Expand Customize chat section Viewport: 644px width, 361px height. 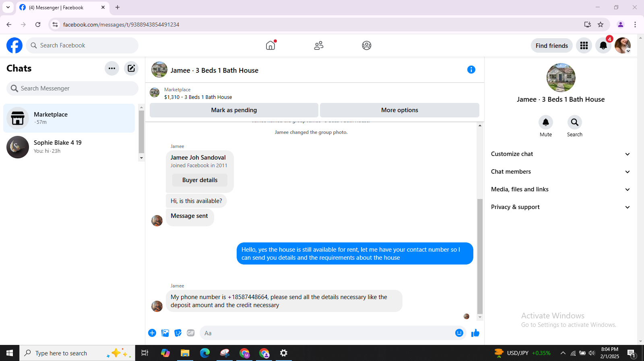pyautogui.click(x=560, y=154)
